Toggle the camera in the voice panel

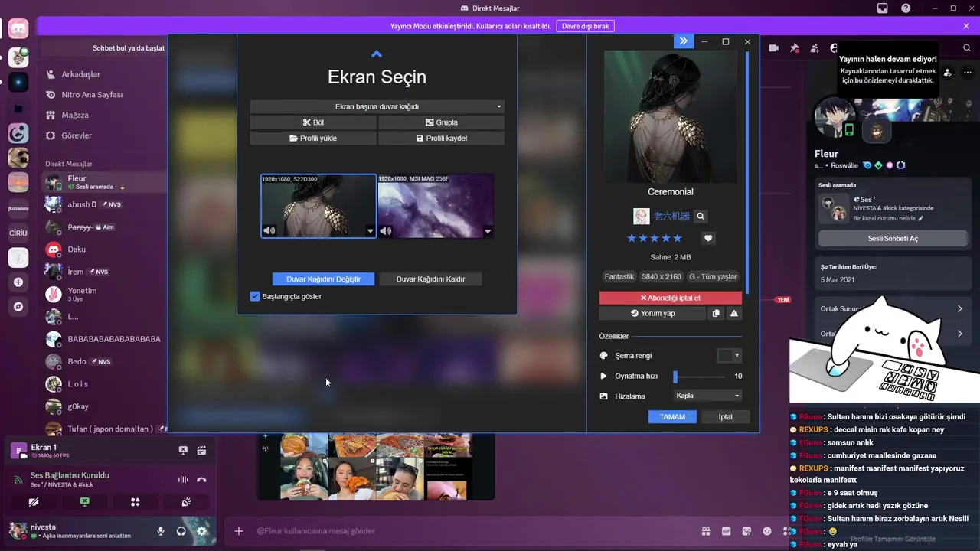[34, 502]
